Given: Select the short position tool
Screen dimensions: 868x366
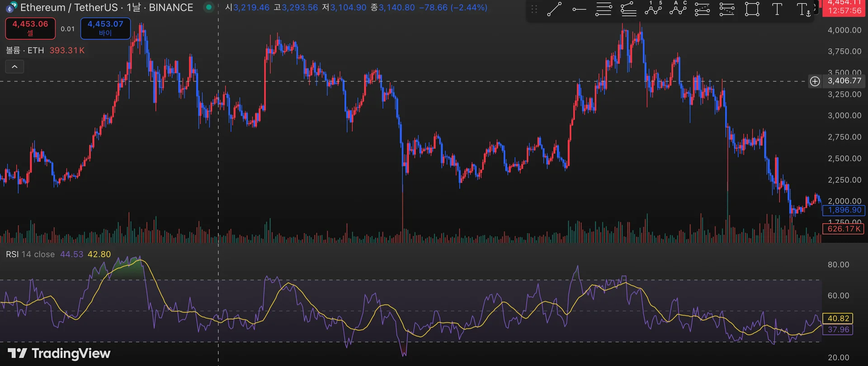Looking at the screenshot, I should [727, 9].
